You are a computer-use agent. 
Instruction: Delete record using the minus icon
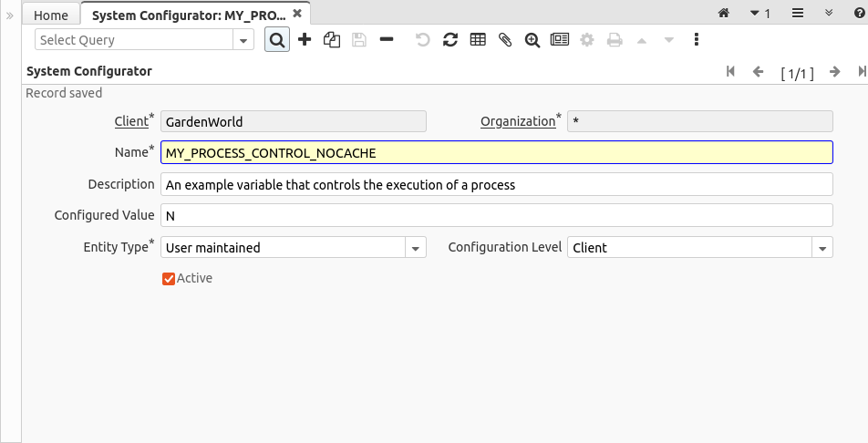tap(387, 39)
